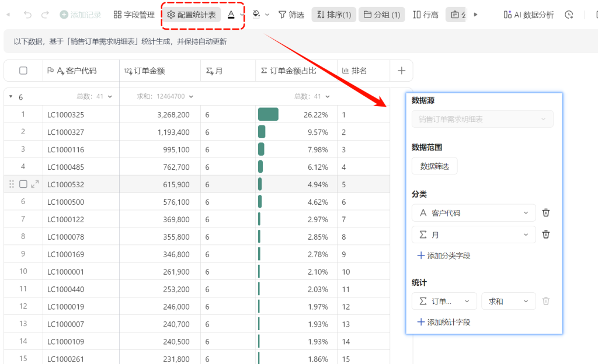Click the 26.22% progress bar
Image resolution: width=598 pixels, height=364 pixels.
pyautogui.click(x=268, y=114)
